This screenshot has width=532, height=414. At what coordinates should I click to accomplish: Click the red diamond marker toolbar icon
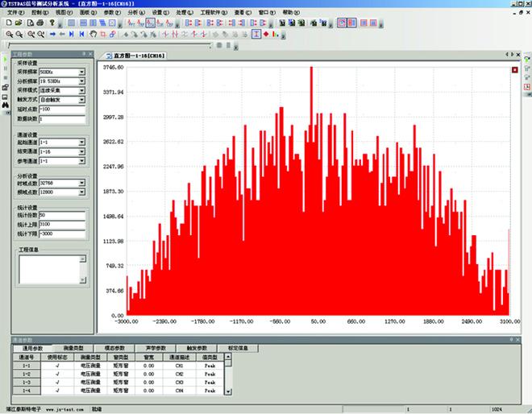click(266, 35)
